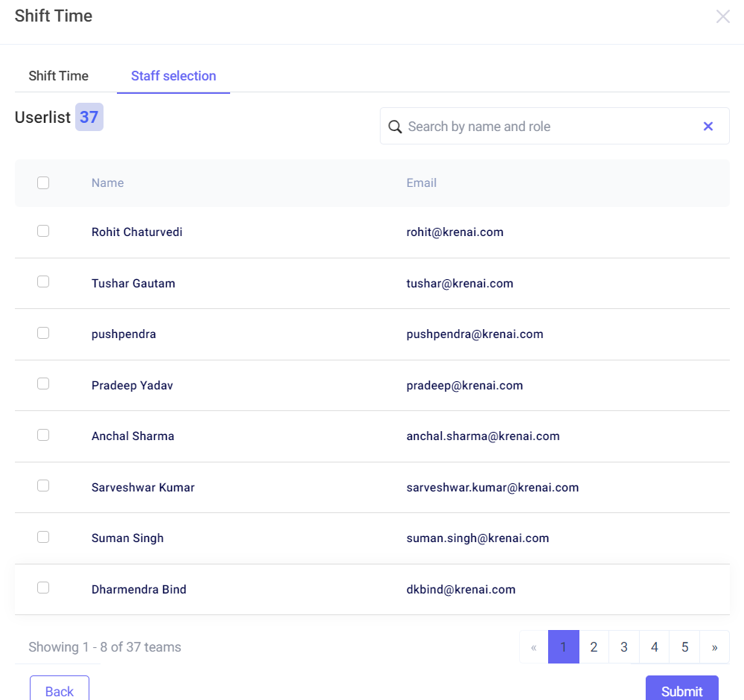Select the Sarveshwar Kumar checkbox
Viewport: 744px width, 700px height.
pos(43,486)
